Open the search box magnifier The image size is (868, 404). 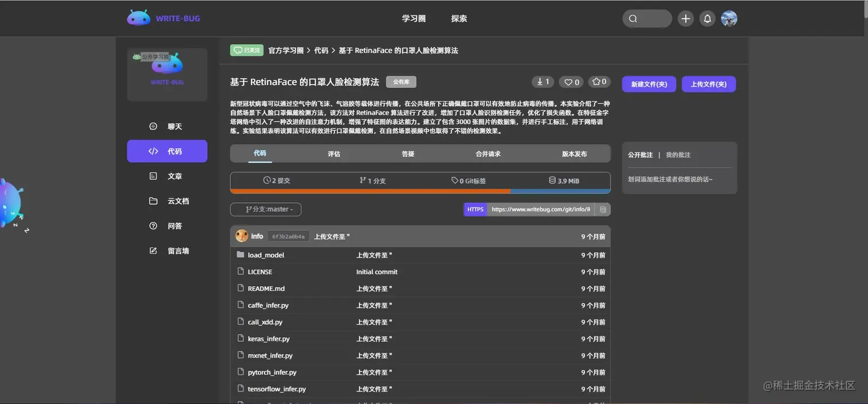(x=633, y=18)
